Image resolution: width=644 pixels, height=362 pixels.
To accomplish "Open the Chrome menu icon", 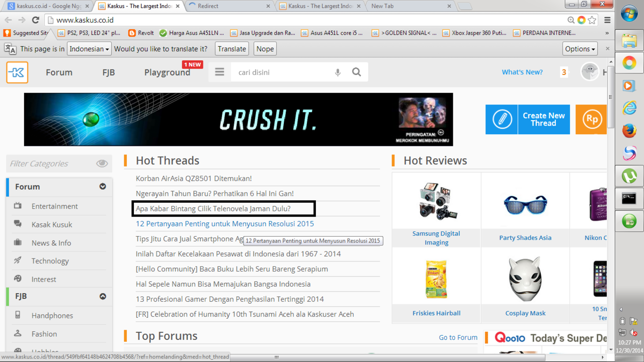I will pyautogui.click(x=607, y=20).
